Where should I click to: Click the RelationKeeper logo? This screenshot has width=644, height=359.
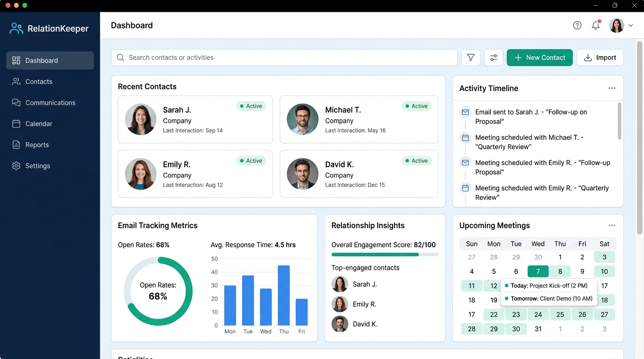pos(49,28)
